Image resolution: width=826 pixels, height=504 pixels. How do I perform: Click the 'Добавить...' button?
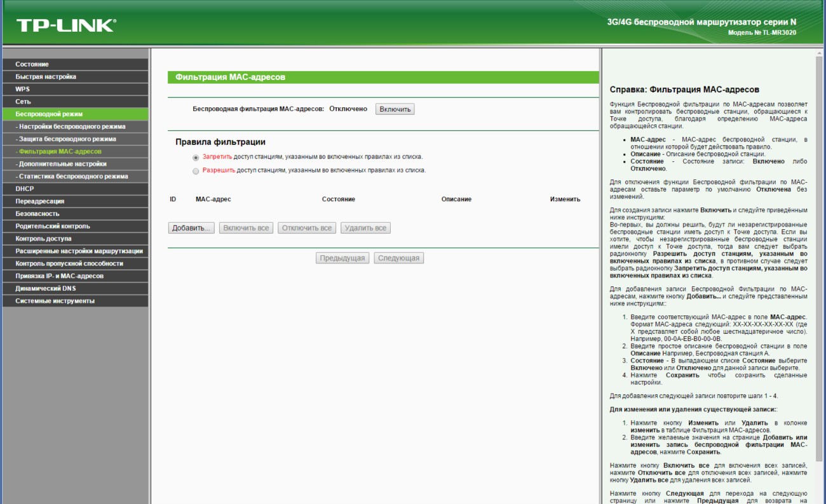(x=191, y=228)
